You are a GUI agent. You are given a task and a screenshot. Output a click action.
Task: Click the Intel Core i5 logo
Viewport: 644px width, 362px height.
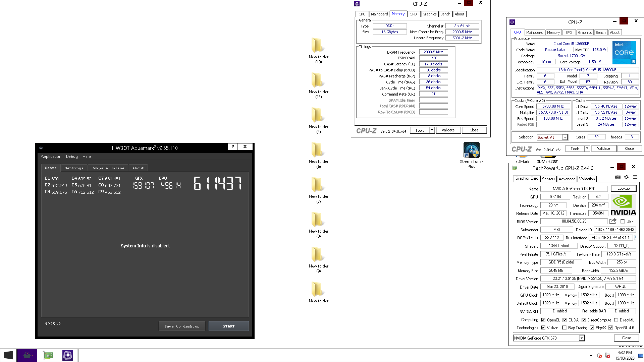(x=624, y=53)
